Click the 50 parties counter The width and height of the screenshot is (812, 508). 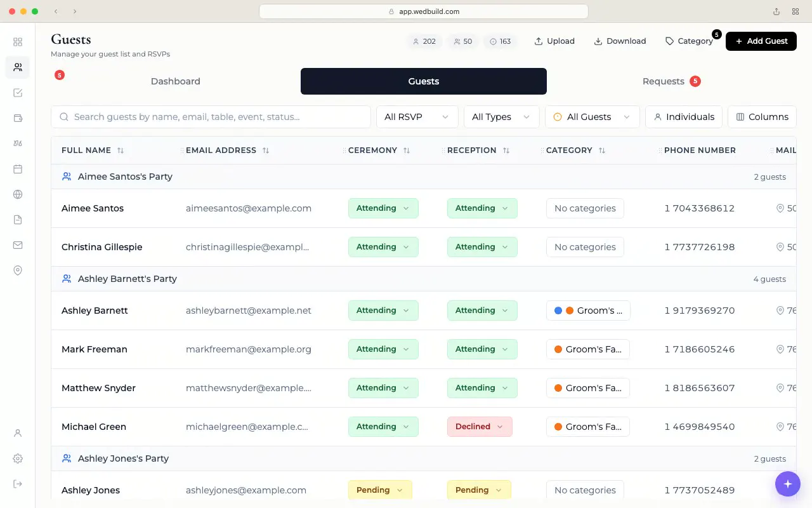462,41
